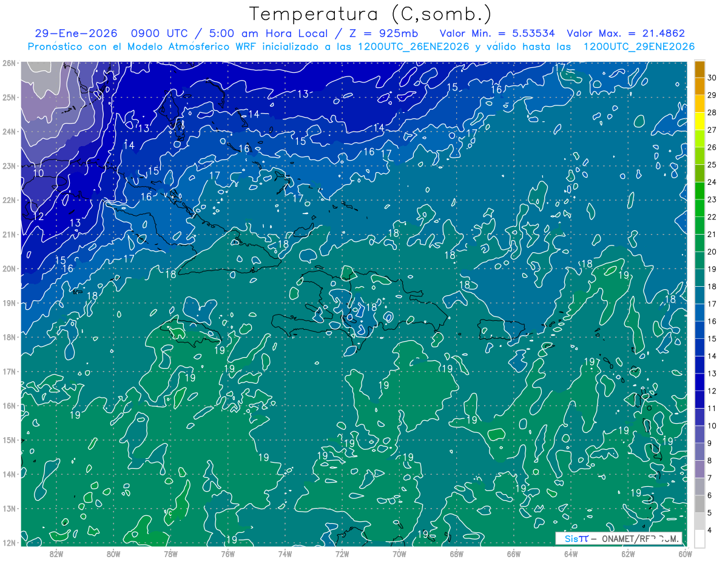The image size is (728, 562).
Task: Select the color bar swatch for 16
Action: coord(699,313)
